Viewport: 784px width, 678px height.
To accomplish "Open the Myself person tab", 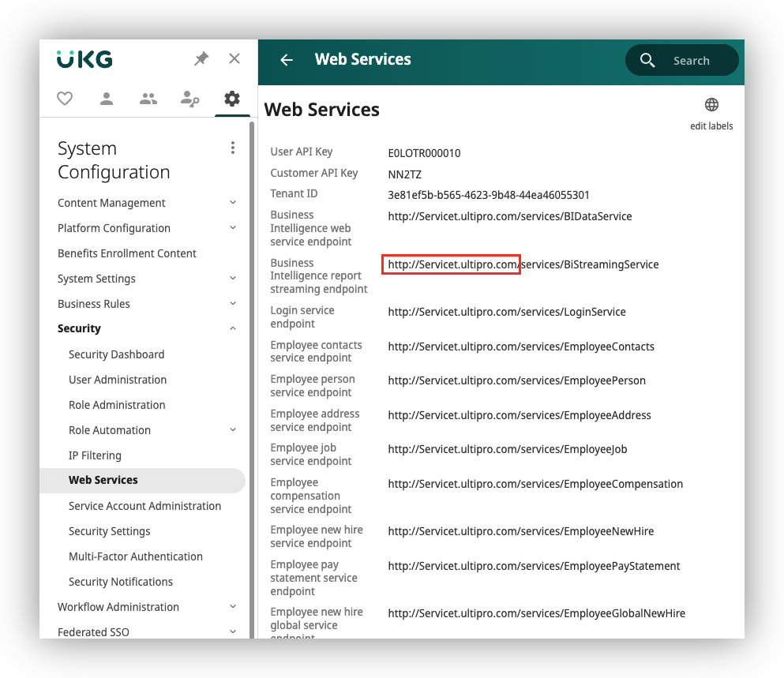I will click(107, 99).
